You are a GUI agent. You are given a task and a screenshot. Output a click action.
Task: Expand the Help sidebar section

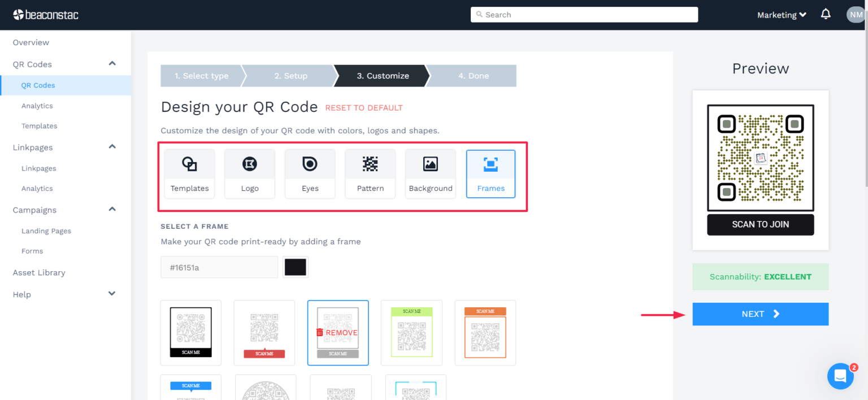click(x=112, y=294)
